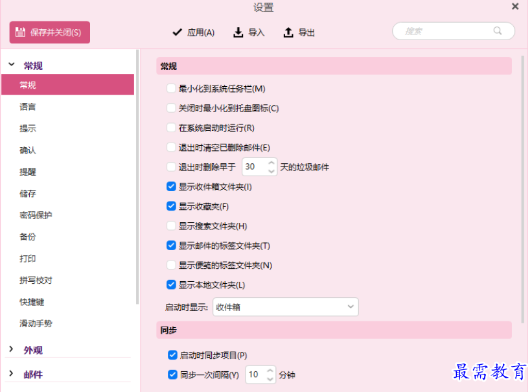
Task: Decrease the sync interval 10 minutes spinner
Action: [270, 379]
